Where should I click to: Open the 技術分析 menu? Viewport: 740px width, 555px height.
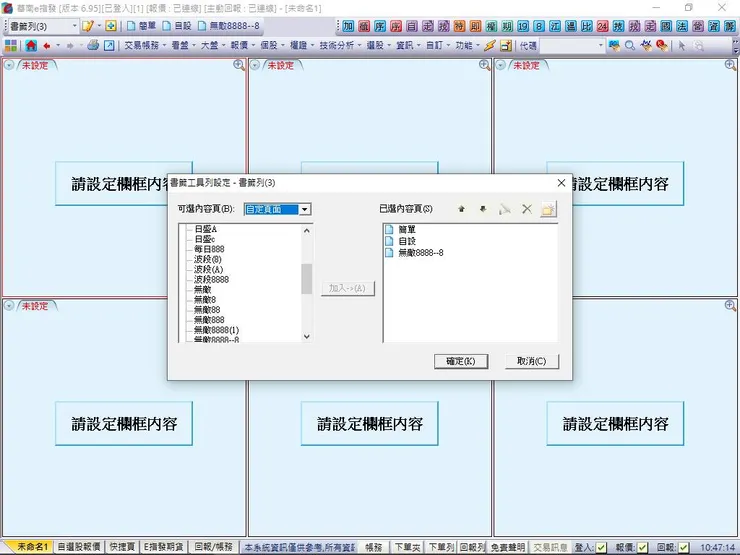point(340,46)
